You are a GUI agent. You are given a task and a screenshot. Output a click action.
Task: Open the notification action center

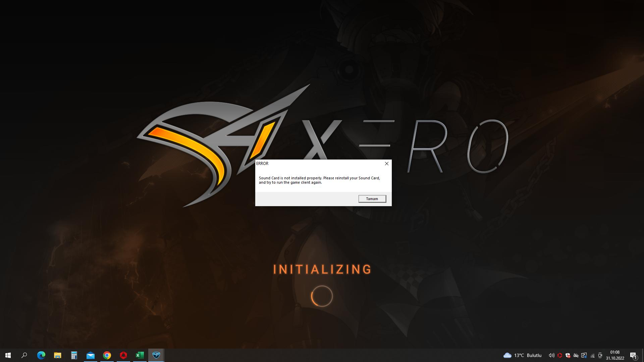[x=633, y=355]
